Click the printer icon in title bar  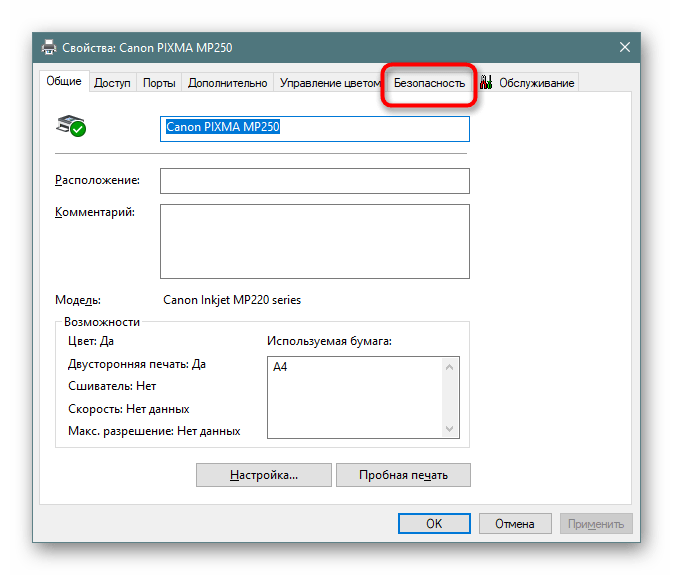pos(49,47)
